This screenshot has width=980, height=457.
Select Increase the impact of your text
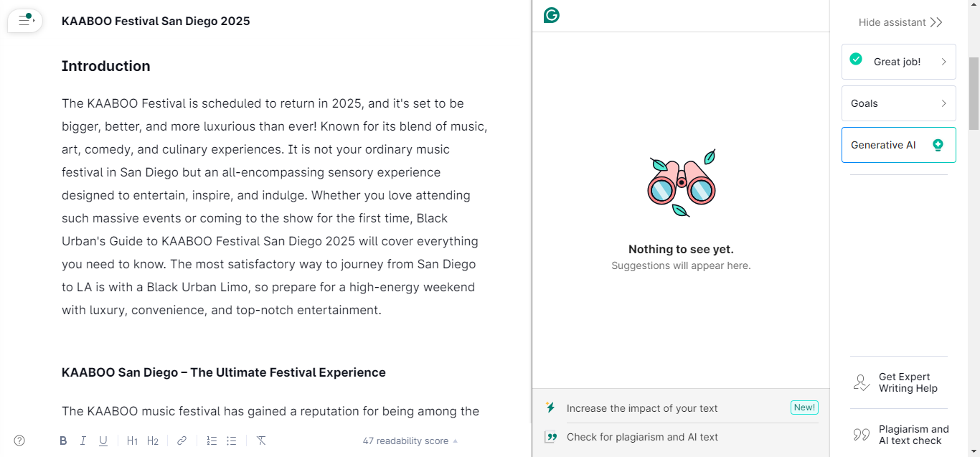coord(641,408)
